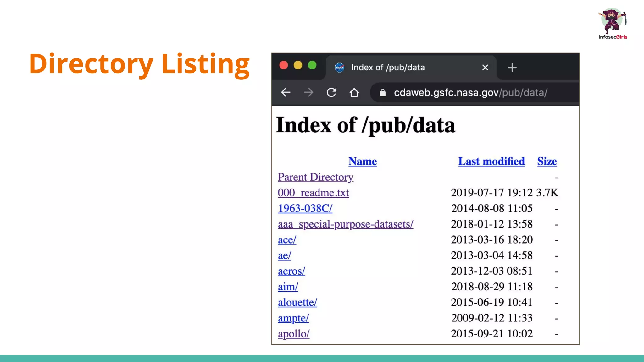Click the browser back arrow

286,92
